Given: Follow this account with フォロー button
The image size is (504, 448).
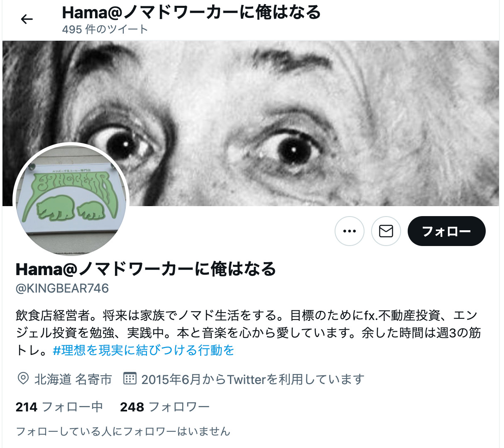Looking at the screenshot, I should 447,231.
